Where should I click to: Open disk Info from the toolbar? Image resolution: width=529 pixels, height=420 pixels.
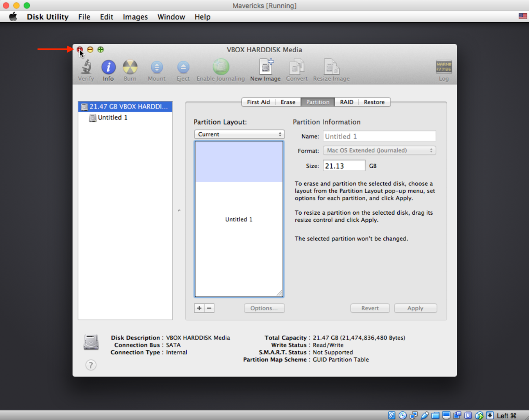pyautogui.click(x=108, y=68)
